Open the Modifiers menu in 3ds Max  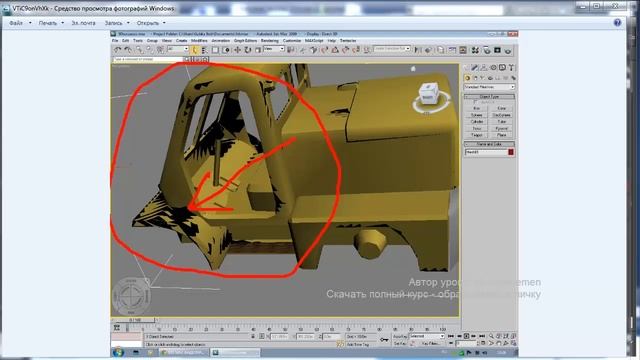tap(199, 41)
